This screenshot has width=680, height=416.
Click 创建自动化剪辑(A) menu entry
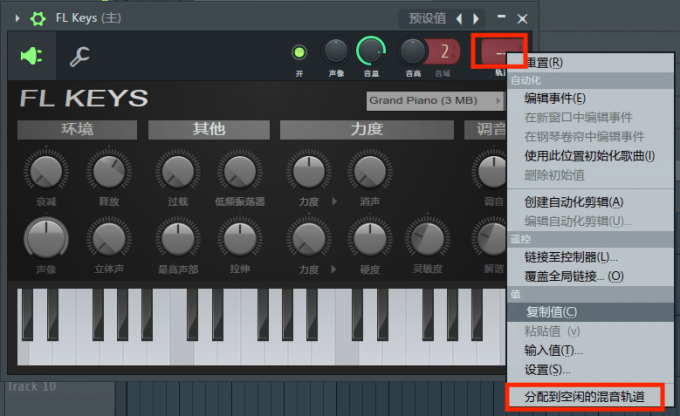click(574, 202)
